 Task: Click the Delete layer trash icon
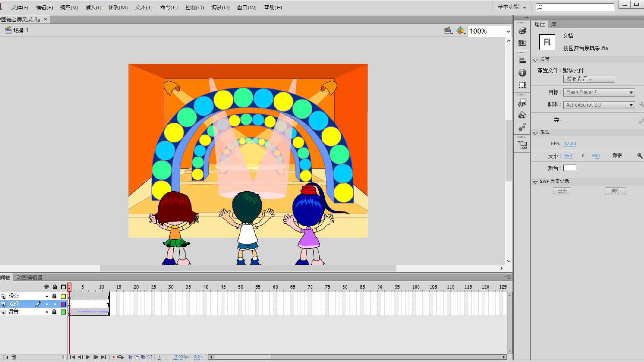point(14,357)
